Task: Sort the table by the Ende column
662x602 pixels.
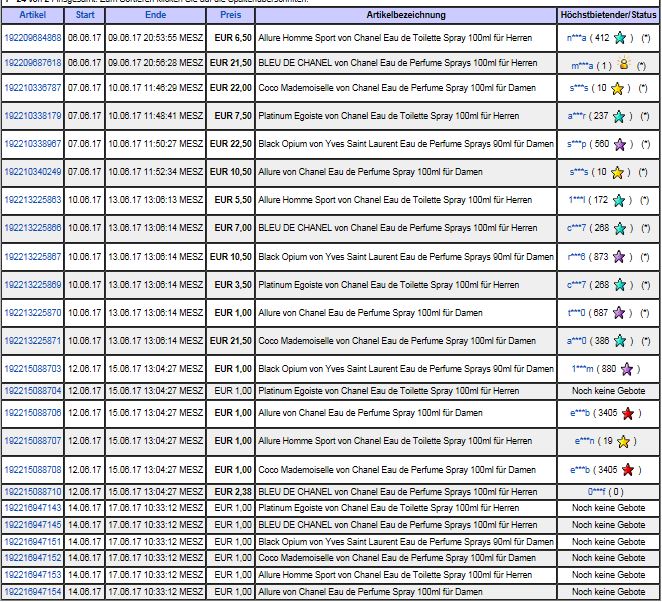Action: click(155, 15)
